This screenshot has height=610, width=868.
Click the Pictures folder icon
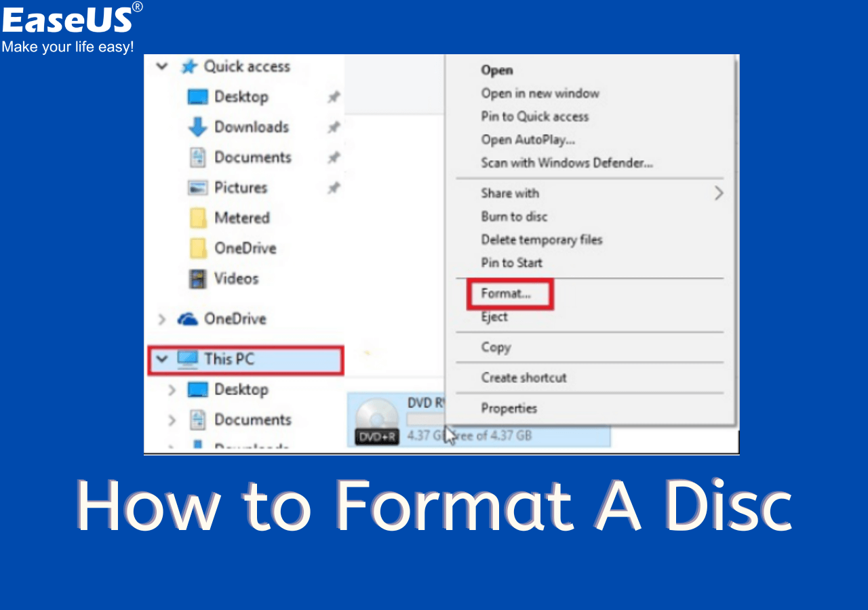tap(197, 188)
